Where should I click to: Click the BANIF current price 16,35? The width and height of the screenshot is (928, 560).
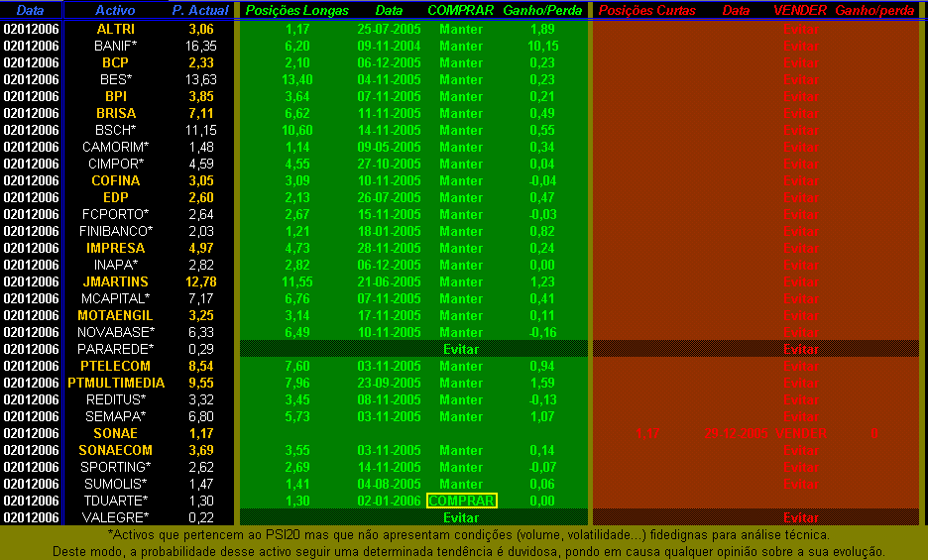201,47
